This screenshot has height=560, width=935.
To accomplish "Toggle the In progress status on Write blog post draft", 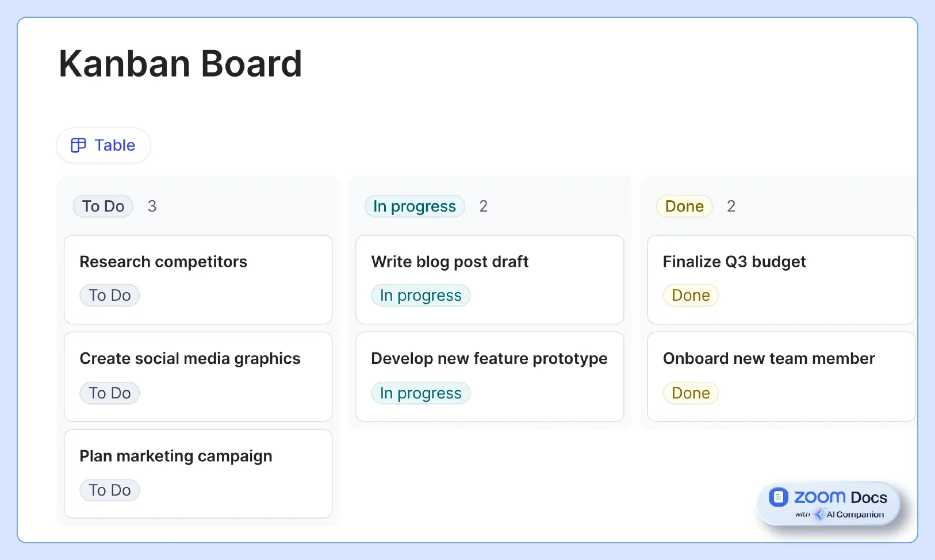I will click(420, 295).
